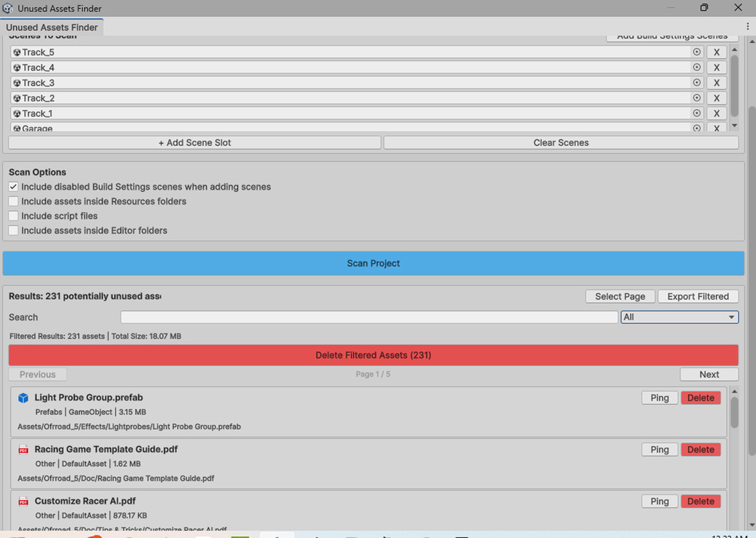Remove Track_1 scene with its X button
Viewport: 756px width, 538px height.
click(716, 113)
